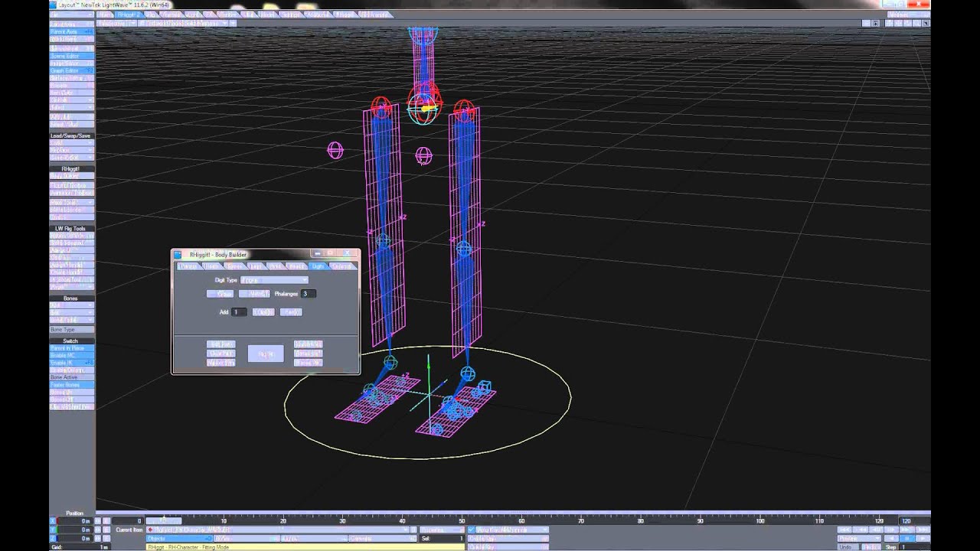980x551 pixels.
Task: Click the Bone Type button
Action: 72,330
